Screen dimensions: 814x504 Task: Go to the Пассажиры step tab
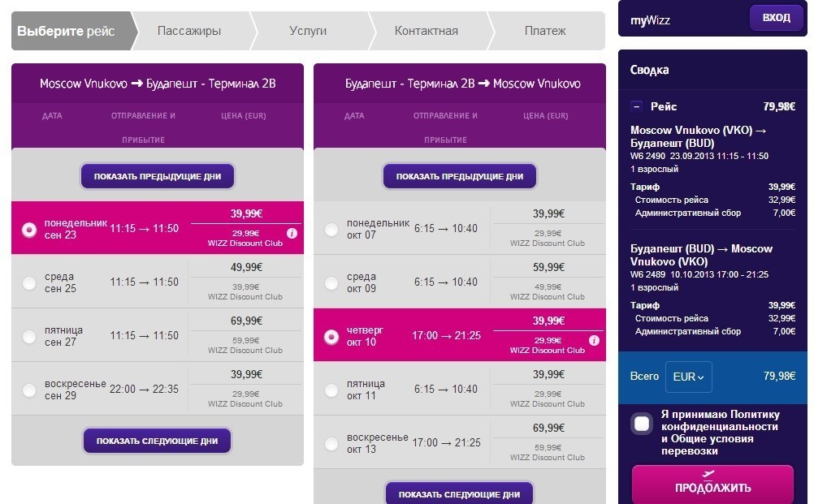coord(189,31)
